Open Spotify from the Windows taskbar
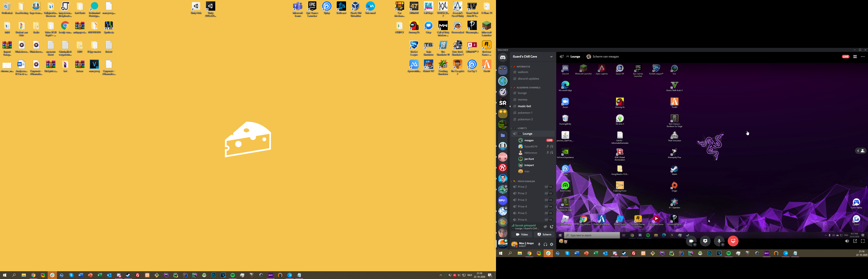This screenshot has height=279, width=868. coord(232,275)
